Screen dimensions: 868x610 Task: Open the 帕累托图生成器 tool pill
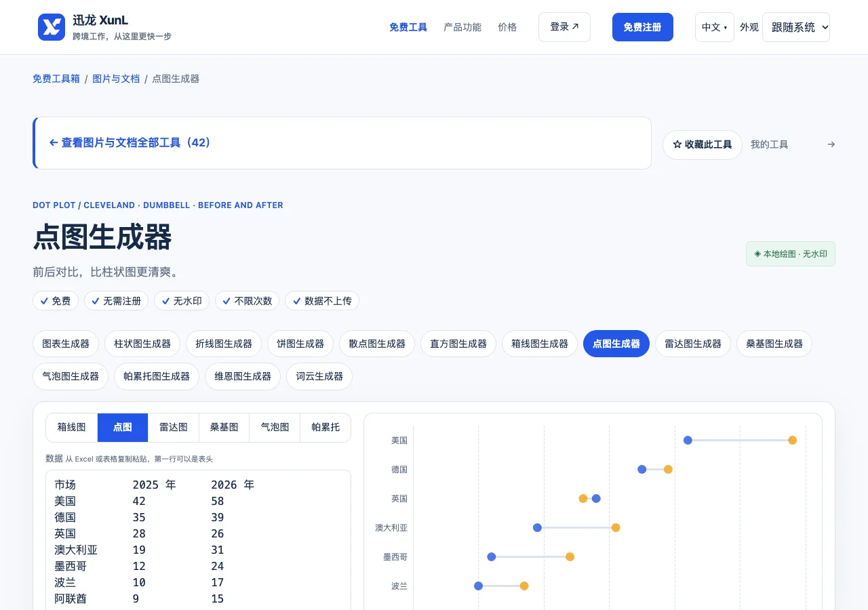157,376
